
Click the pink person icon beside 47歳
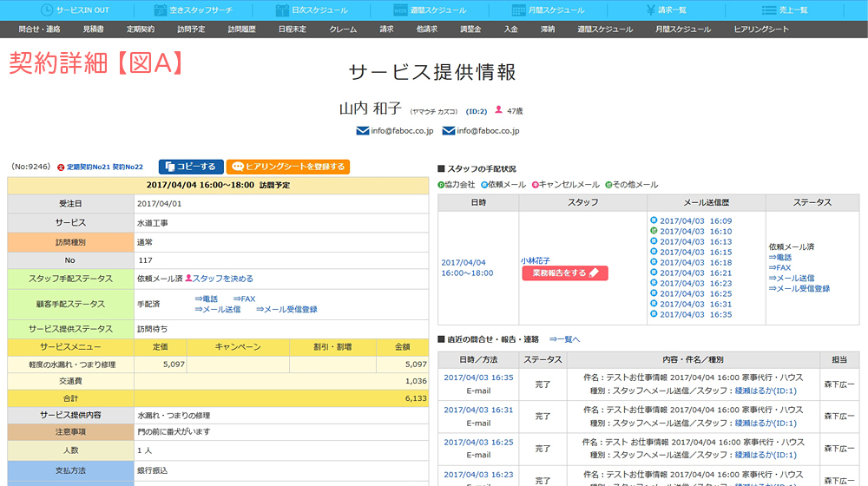(x=498, y=110)
